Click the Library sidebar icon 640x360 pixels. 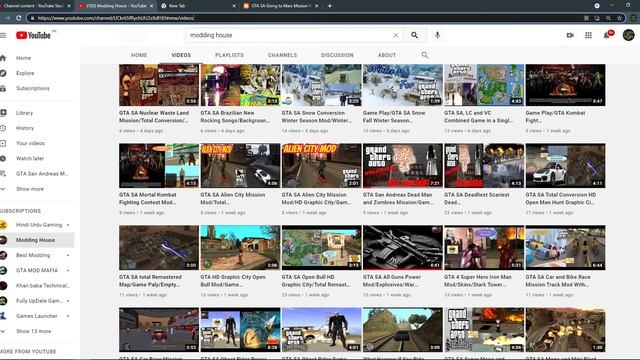3,113
